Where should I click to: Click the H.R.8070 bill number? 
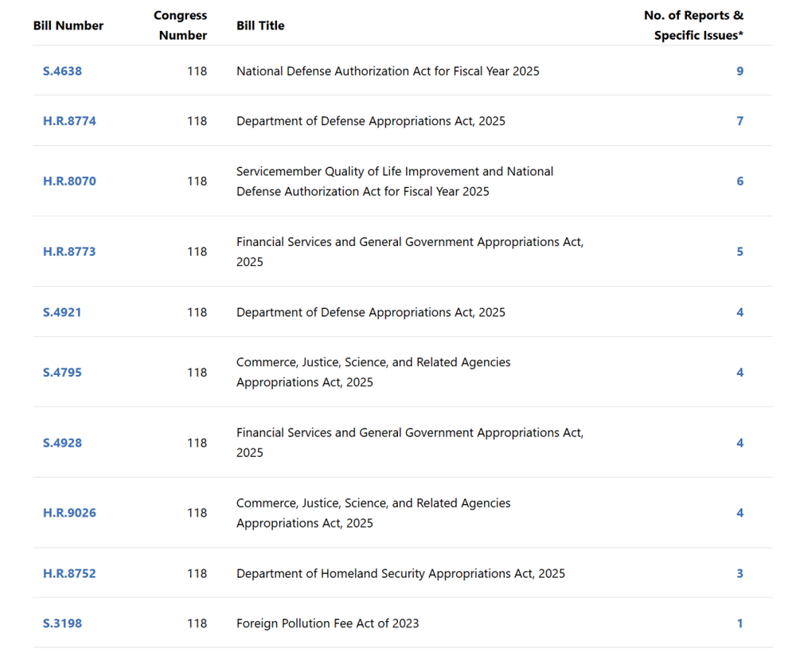pyautogui.click(x=69, y=181)
